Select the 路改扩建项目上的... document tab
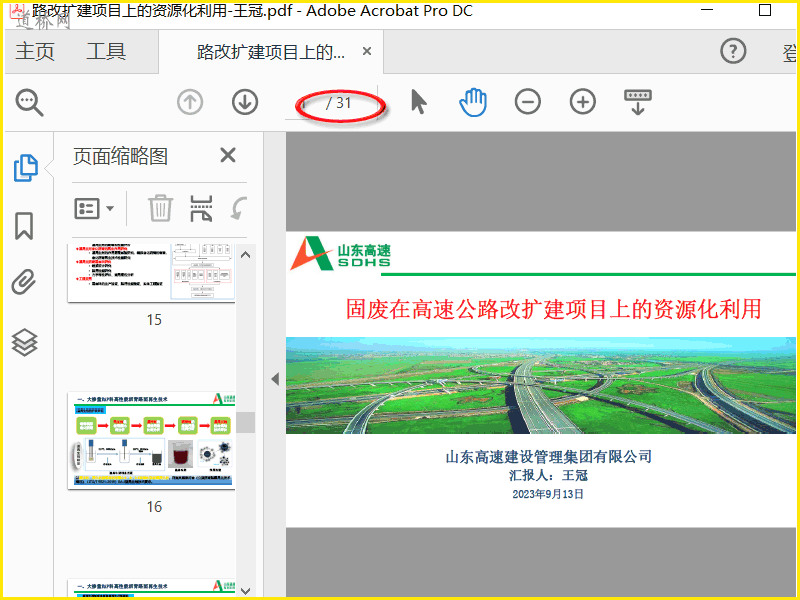 pyautogui.click(x=271, y=52)
